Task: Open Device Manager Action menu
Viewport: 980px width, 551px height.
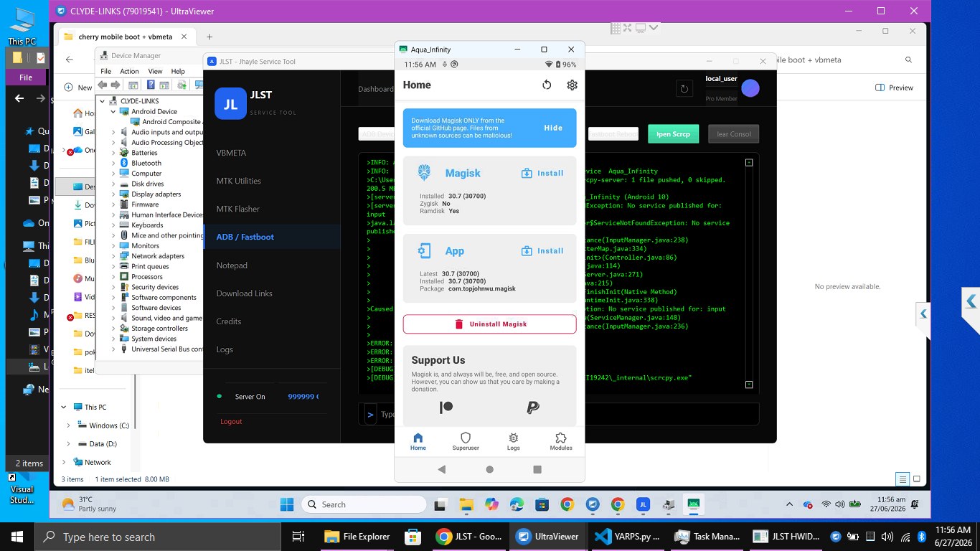Action: (x=129, y=71)
